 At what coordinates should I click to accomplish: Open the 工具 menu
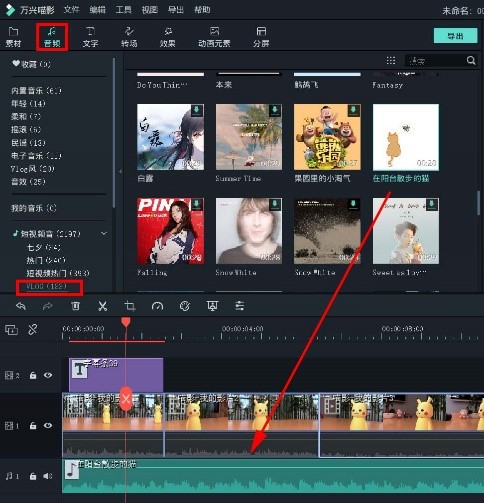pos(123,10)
